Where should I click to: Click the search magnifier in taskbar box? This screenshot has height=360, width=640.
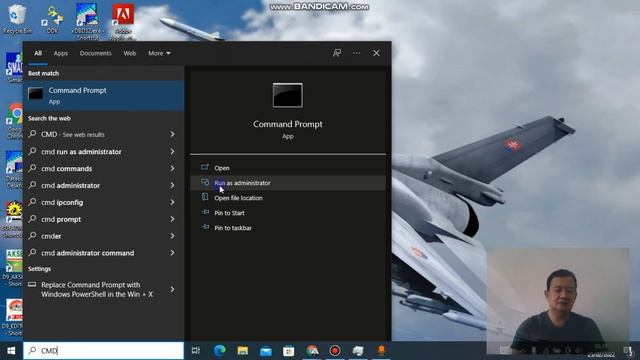33,351
